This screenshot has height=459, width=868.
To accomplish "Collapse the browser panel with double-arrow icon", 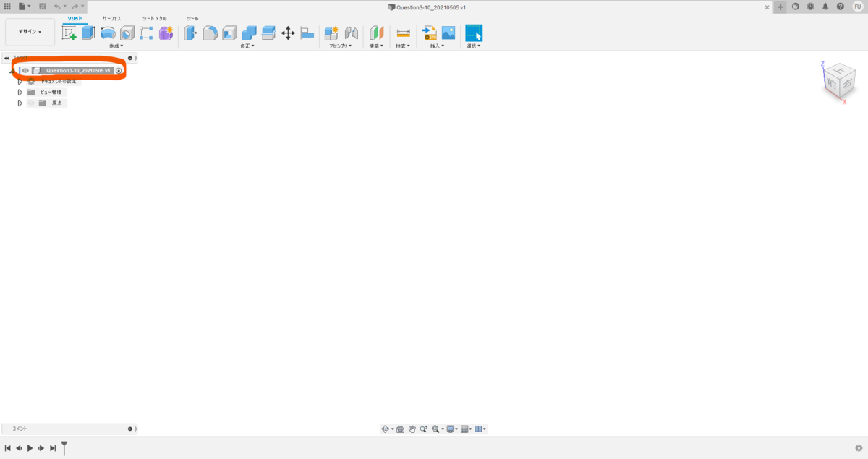I will [7, 58].
